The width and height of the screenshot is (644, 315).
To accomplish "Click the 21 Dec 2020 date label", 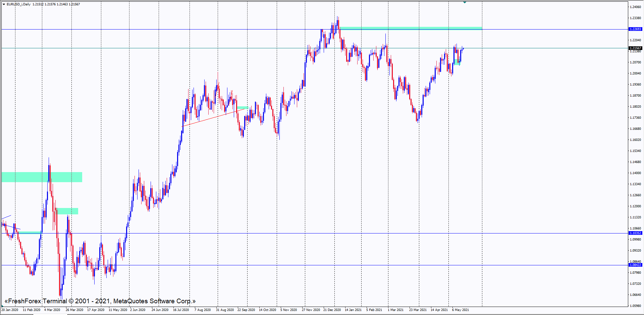I will click(332, 310).
